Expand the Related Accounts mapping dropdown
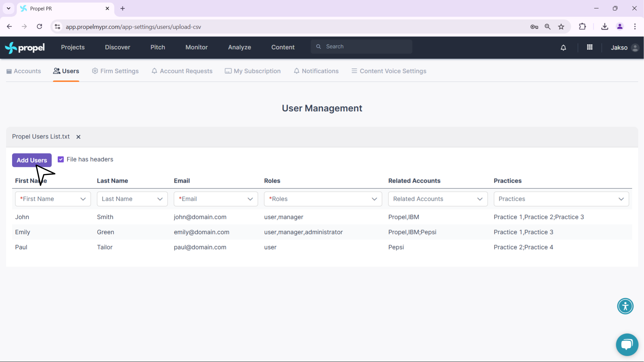The width and height of the screenshot is (644, 362). pyautogui.click(x=438, y=199)
